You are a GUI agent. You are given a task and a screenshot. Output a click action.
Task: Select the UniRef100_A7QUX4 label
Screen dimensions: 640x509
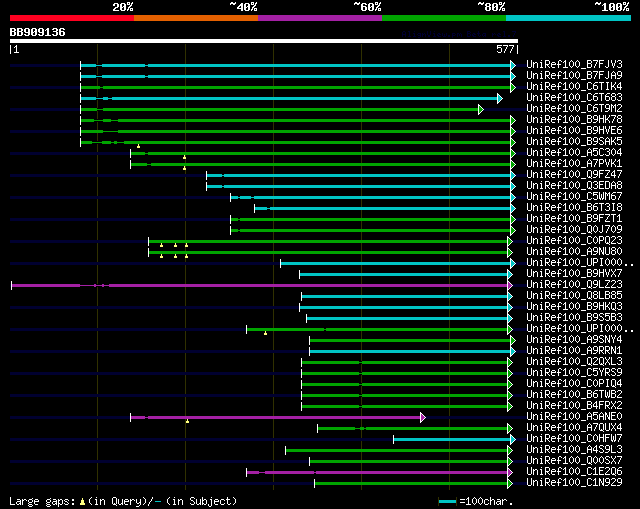[x=574, y=428]
